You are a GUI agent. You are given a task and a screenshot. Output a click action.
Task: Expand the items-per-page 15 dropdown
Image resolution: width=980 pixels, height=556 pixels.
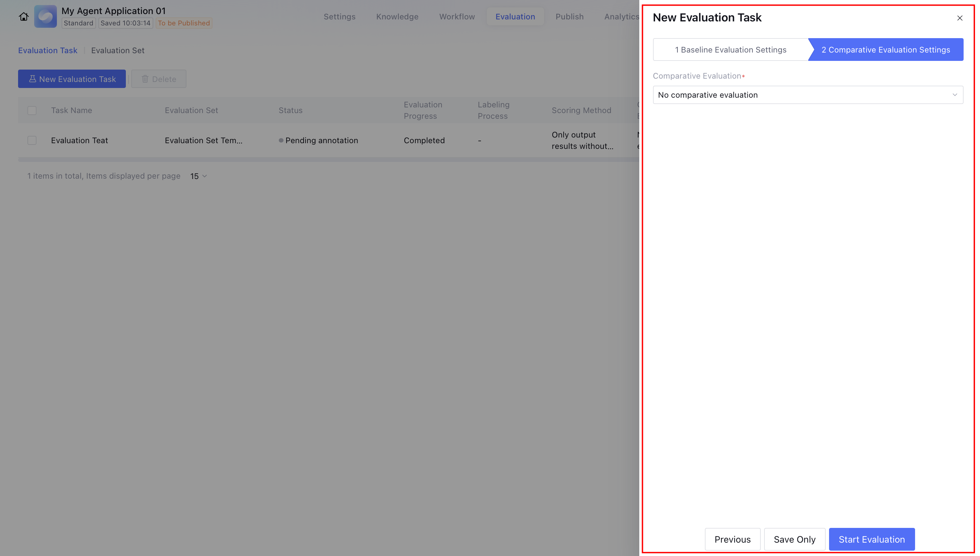click(199, 176)
